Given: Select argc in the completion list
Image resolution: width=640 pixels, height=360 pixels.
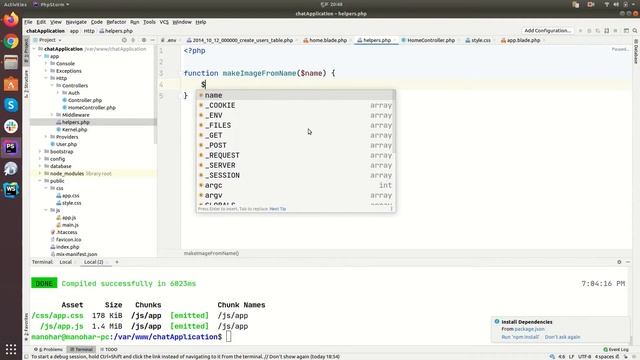Looking at the screenshot, I should tap(295, 185).
